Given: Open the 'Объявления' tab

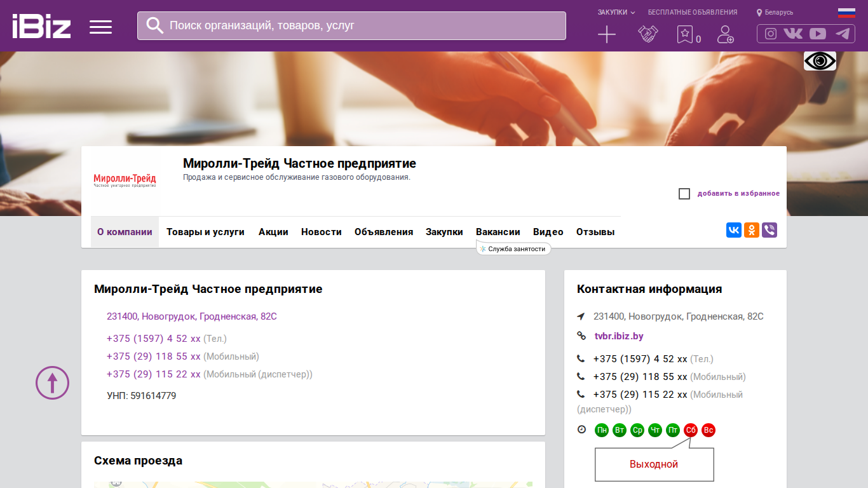Looking at the screenshot, I should click(384, 232).
